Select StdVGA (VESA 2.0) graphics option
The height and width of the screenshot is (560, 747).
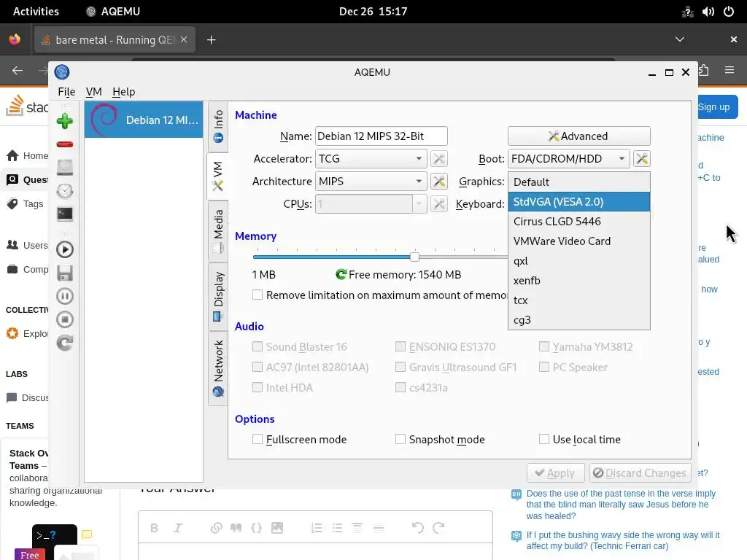[578, 201]
